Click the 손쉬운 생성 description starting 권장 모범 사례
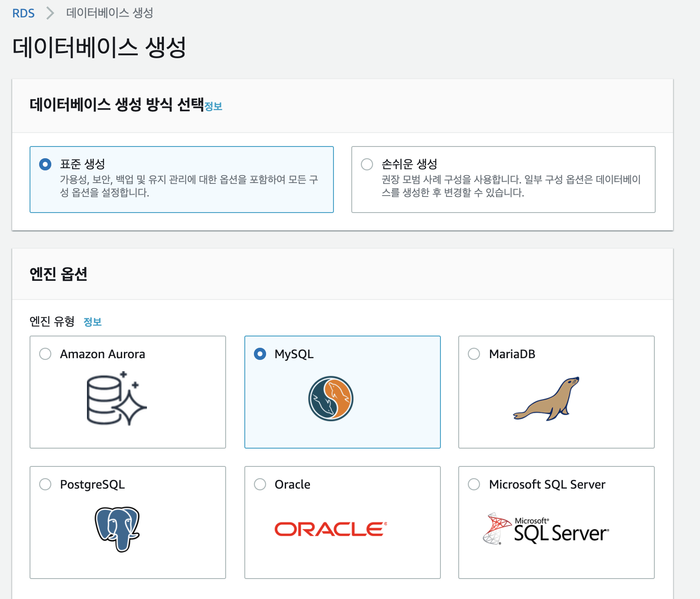700x599 pixels. click(511, 186)
